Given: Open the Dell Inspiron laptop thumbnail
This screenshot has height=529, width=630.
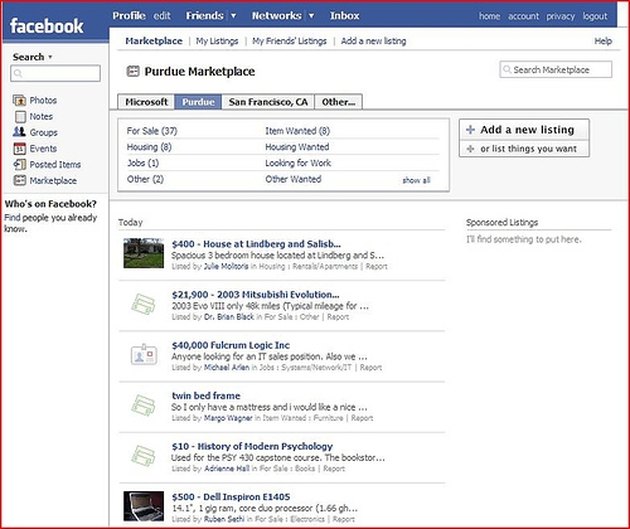Looking at the screenshot, I should point(143,506).
